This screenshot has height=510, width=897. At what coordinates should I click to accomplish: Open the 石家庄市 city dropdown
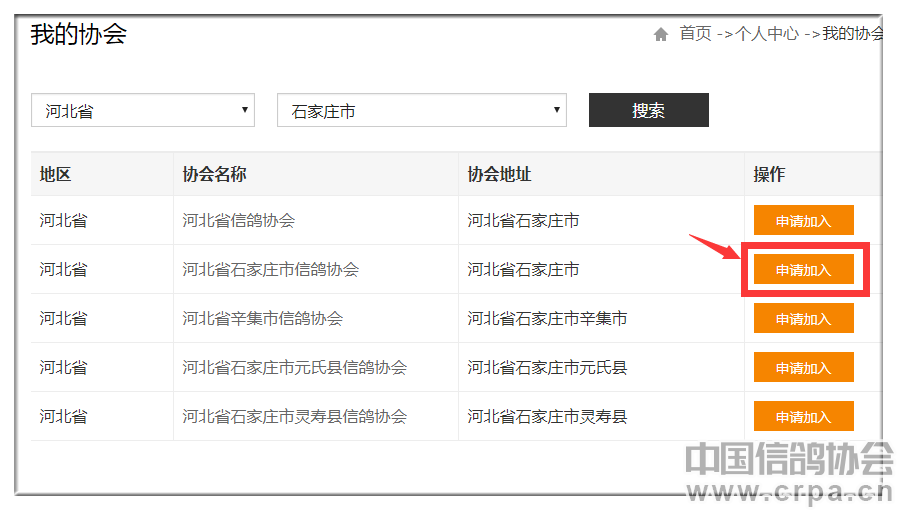click(422, 110)
